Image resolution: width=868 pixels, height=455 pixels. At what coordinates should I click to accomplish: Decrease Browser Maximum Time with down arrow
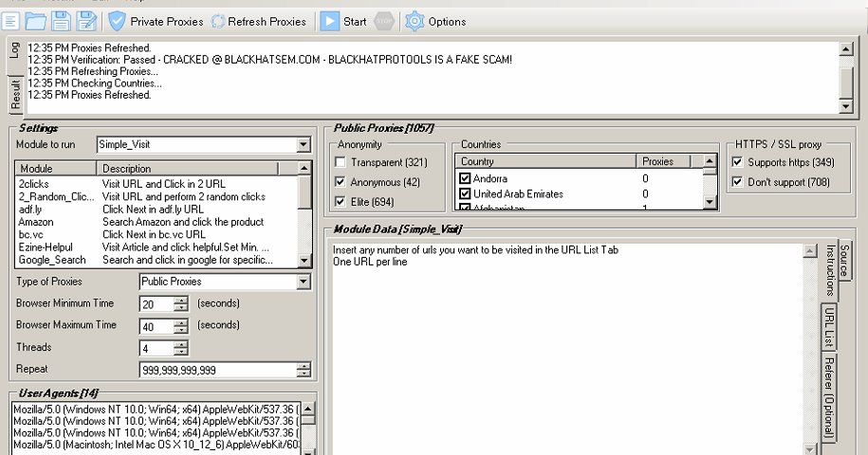[x=181, y=330]
